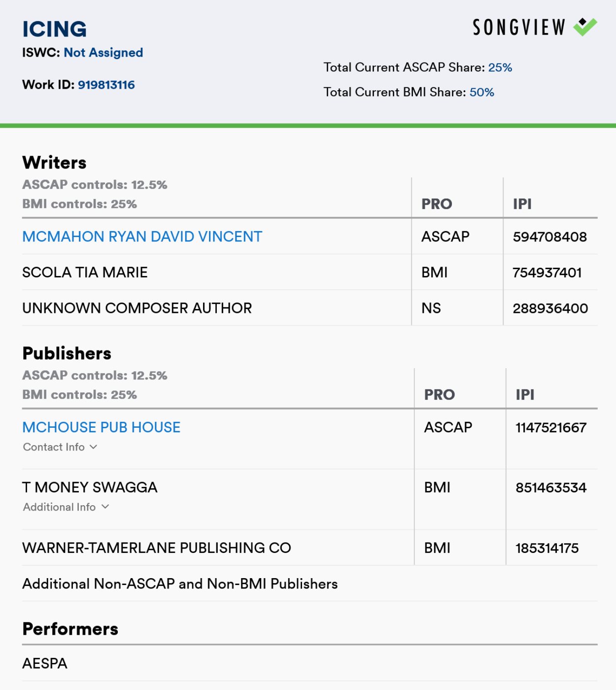
Task: Open publisher MCHOUSE PUB HOUSE
Action: coord(101,427)
